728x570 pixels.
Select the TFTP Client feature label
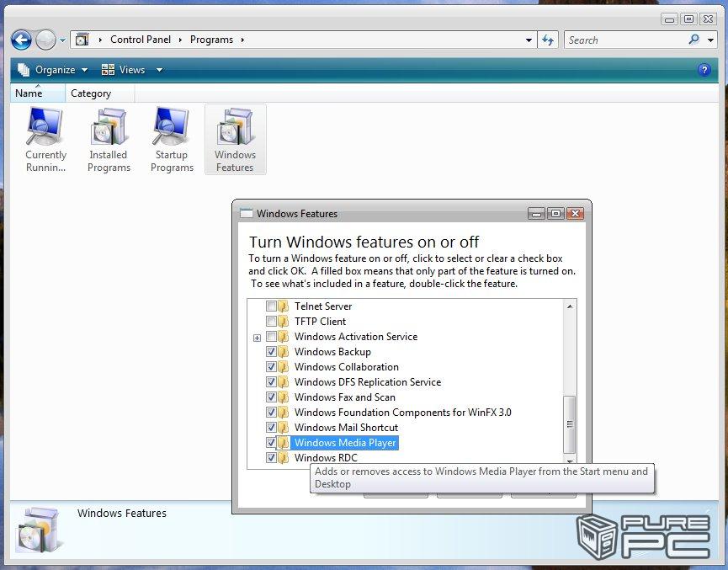(x=320, y=322)
